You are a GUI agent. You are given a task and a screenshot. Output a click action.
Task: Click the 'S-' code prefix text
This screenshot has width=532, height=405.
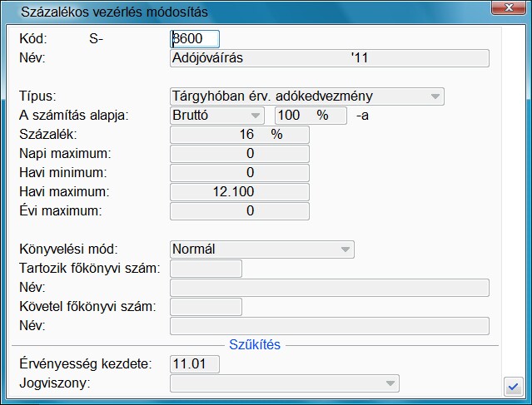pos(96,39)
